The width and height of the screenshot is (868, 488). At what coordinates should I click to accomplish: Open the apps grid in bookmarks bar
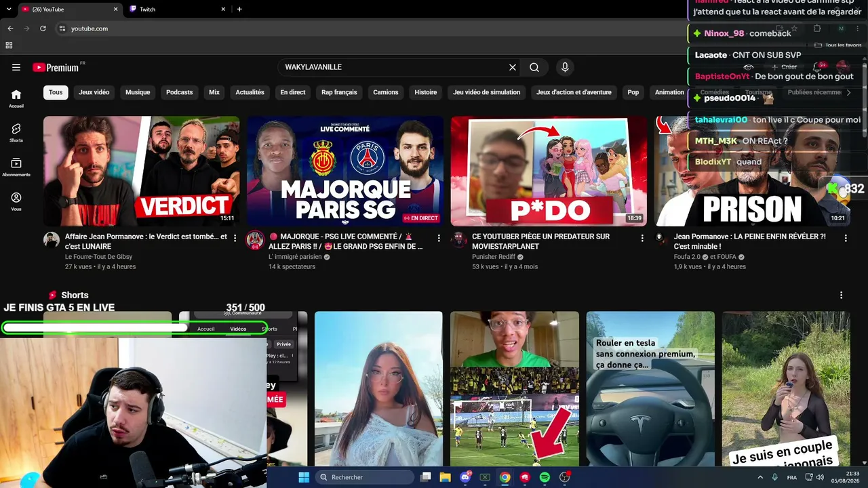tap(9, 45)
